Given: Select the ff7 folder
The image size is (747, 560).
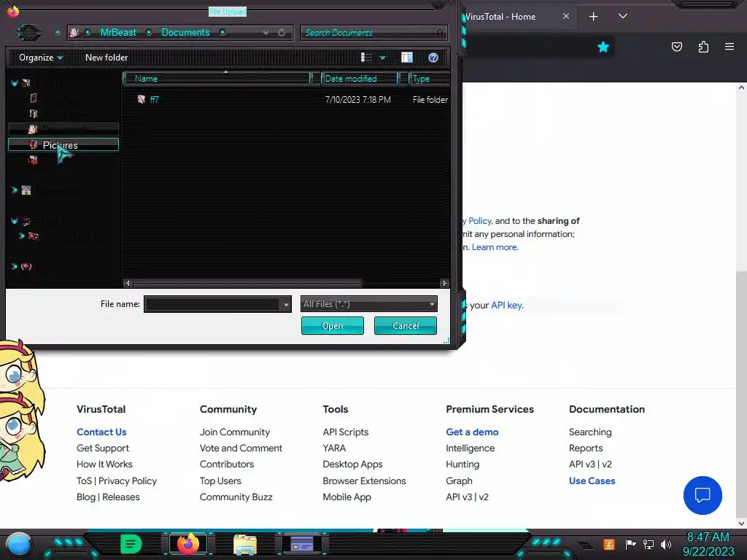Looking at the screenshot, I should (155, 99).
